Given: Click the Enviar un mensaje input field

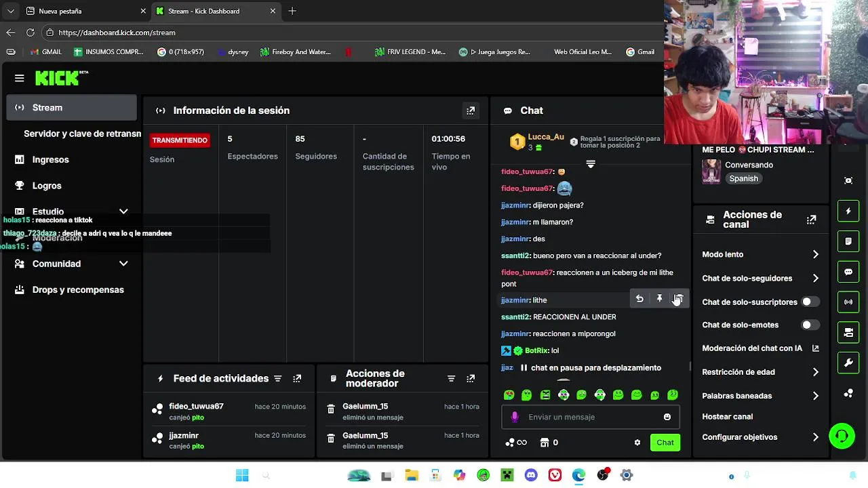Looking at the screenshot, I should point(590,417).
